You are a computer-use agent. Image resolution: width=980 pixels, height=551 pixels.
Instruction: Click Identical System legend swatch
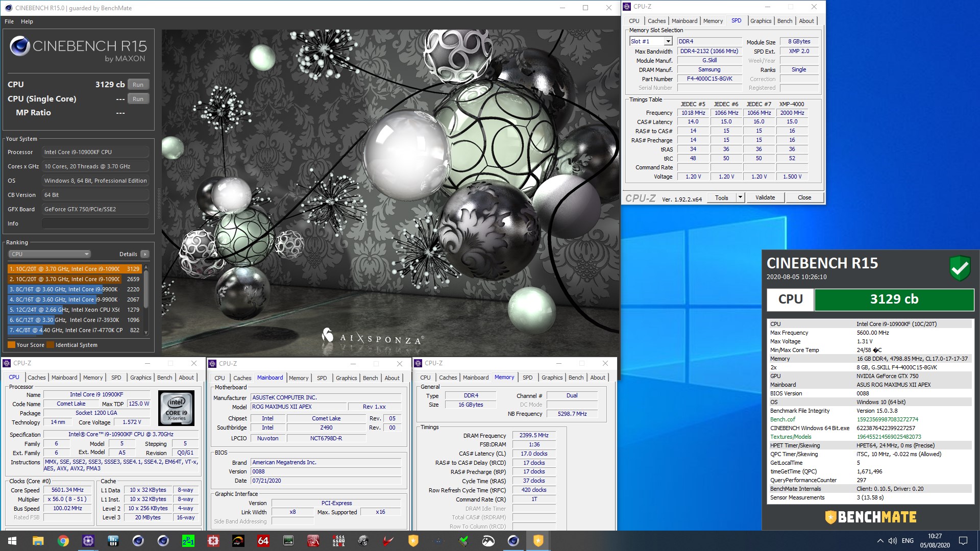(x=50, y=345)
